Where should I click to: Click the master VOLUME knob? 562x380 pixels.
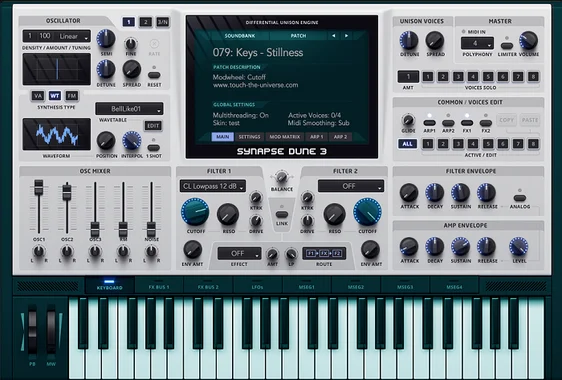529,40
